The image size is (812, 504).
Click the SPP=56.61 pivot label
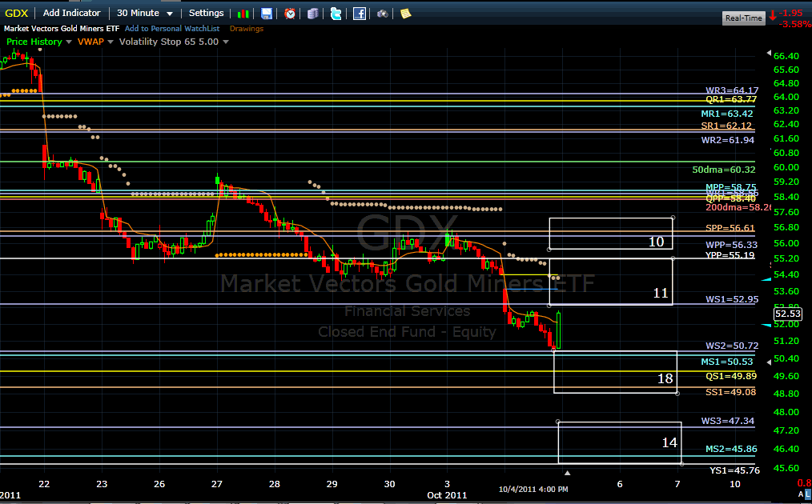coord(730,228)
